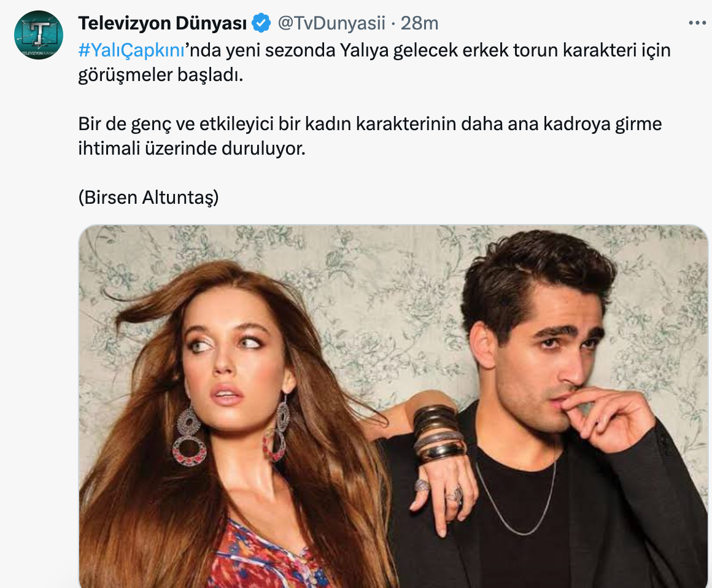Click the woman's red hoop earring
Image resolution: width=712 pixels, height=588 pixels.
tap(189, 437)
